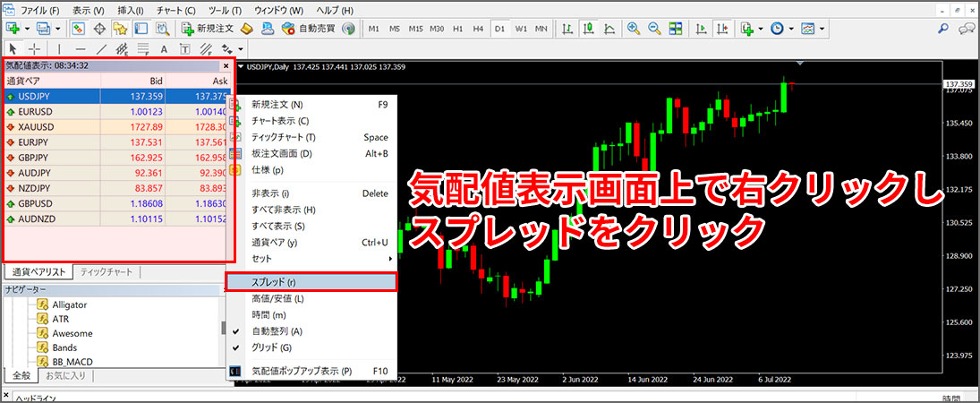
Task: Open a new chart with the toolbar icon
Action: (13, 28)
